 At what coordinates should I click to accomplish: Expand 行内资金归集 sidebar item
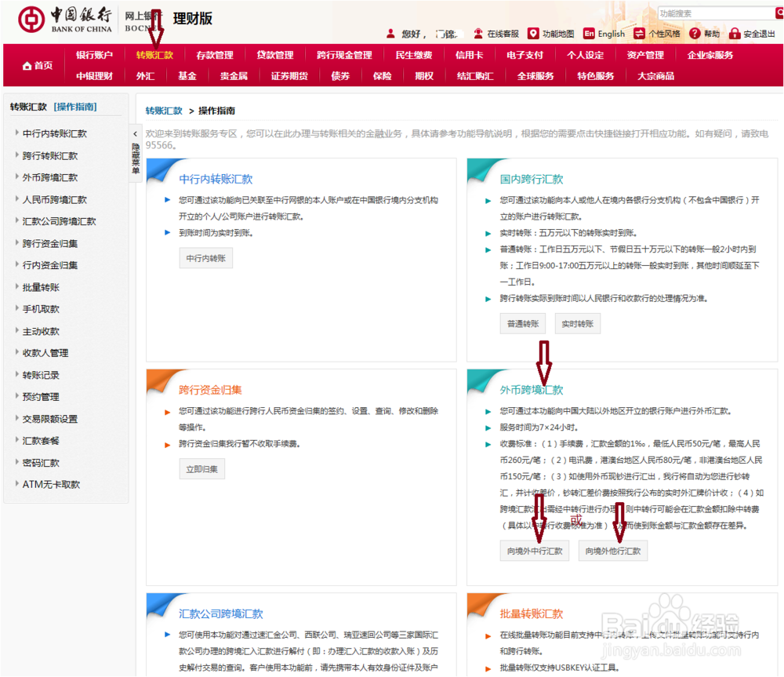point(50,265)
